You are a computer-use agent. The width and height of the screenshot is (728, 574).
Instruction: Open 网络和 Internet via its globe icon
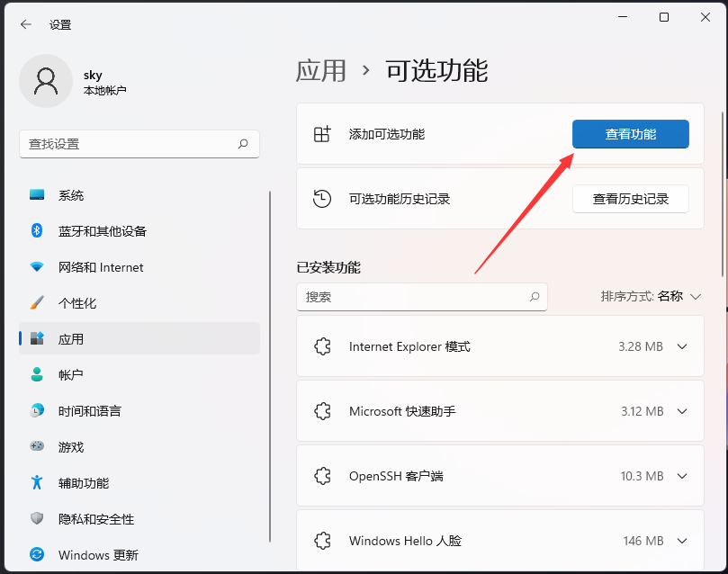[36, 267]
